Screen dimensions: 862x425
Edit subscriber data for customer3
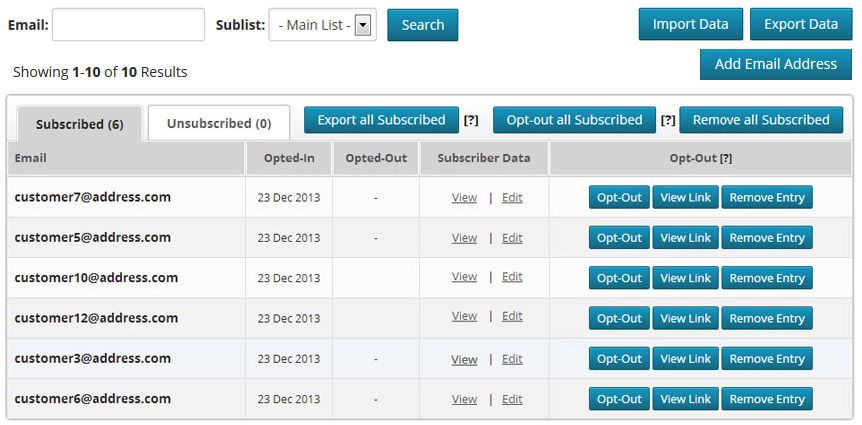pyautogui.click(x=512, y=359)
